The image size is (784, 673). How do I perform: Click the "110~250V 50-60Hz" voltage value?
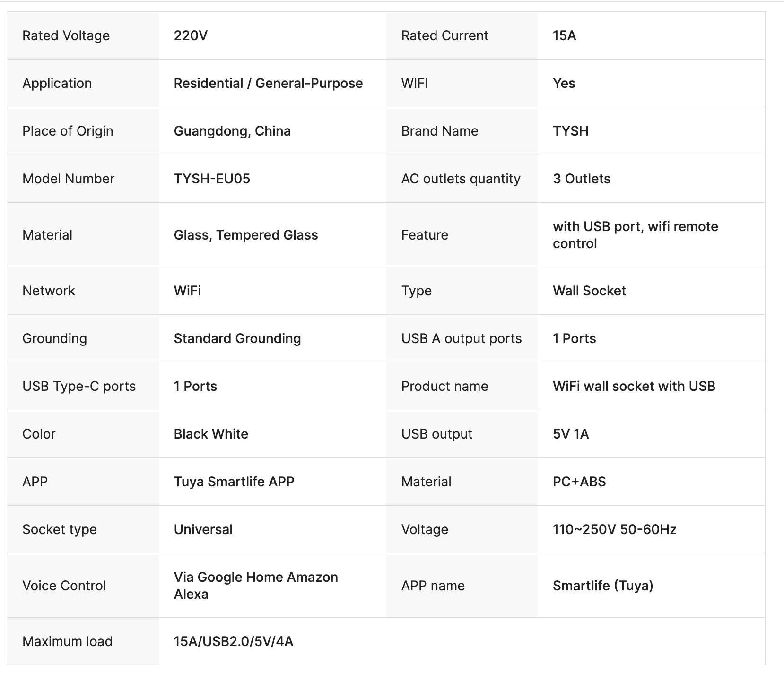[614, 530]
